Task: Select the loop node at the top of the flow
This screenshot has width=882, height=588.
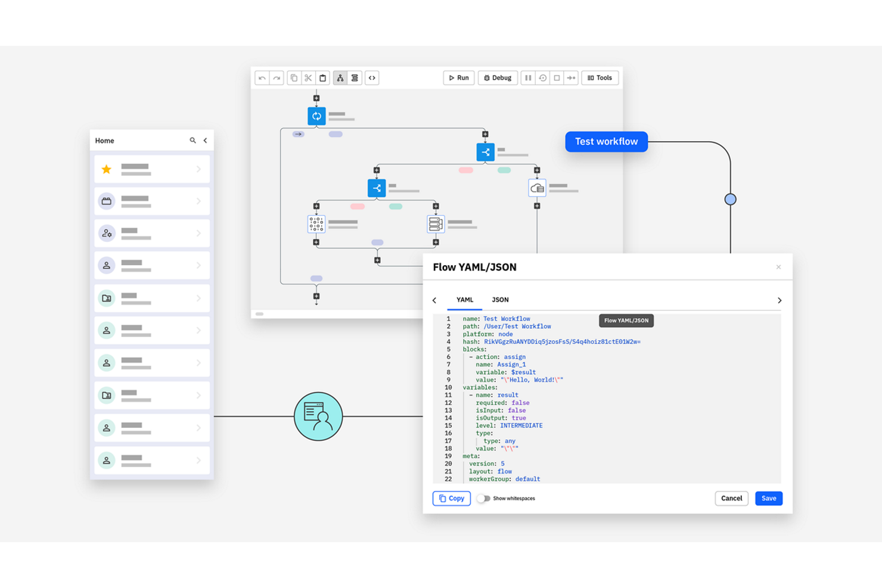Action: (x=316, y=116)
